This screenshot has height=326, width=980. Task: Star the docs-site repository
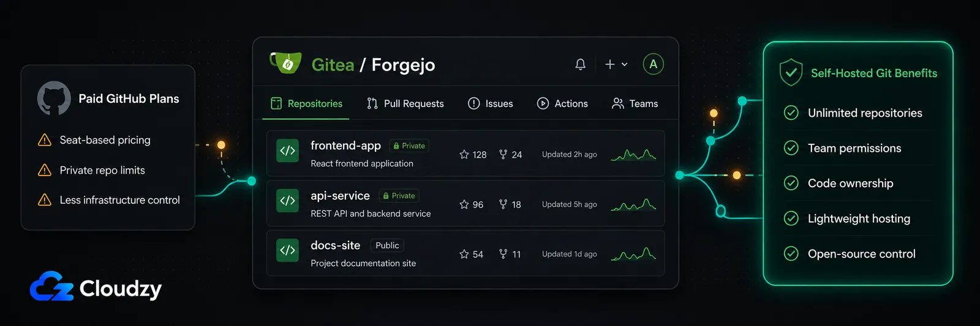point(464,254)
